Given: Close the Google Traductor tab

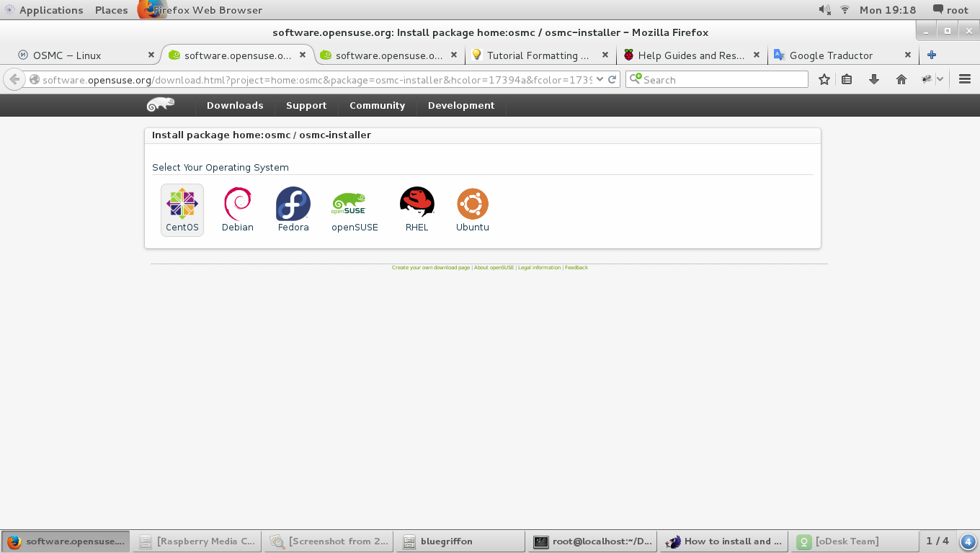Looking at the screenshot, I should point(908,55).
